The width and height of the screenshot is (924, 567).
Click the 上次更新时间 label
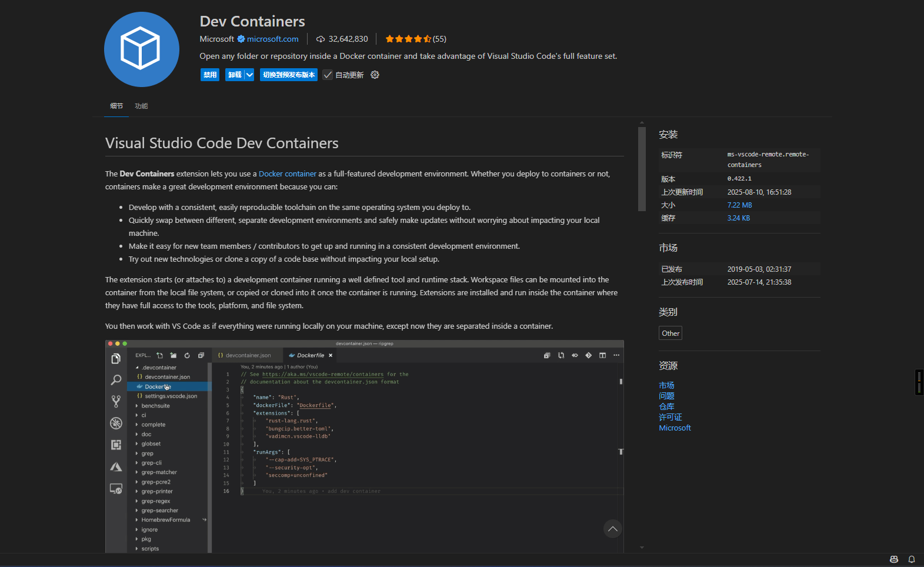pyautogui.click(x=682, y=192)
